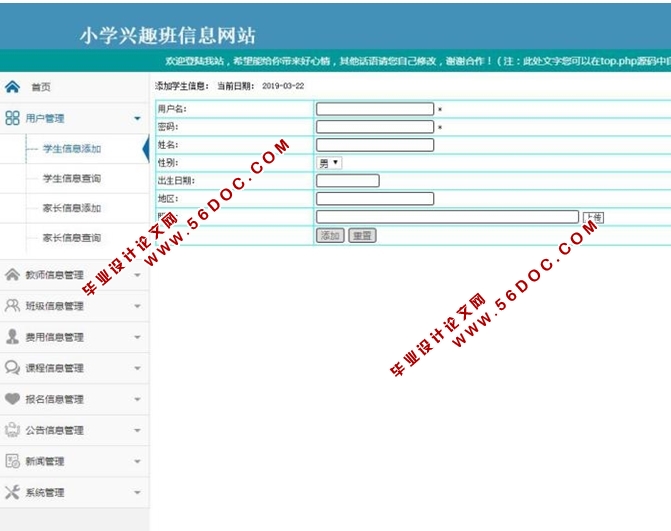Click the 课程信息管理 chat bubble icon
Image resolution: width=671 pixels, height=531 pixels.
(x=12, y=368)
